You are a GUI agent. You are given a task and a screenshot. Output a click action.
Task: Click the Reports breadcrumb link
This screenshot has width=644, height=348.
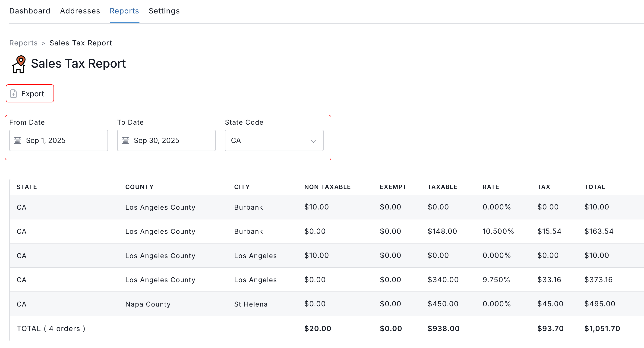click(23, 43)
